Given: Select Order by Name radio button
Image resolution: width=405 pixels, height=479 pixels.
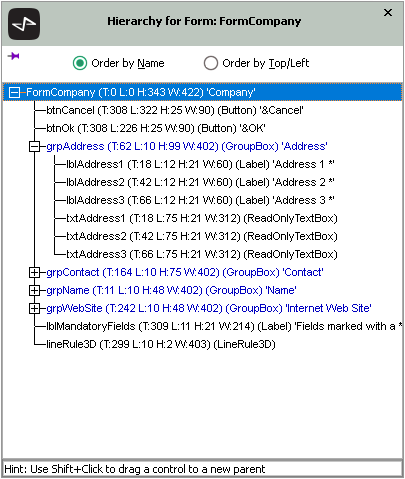Looking at the screenshot, I should click(x=80, y=63).
